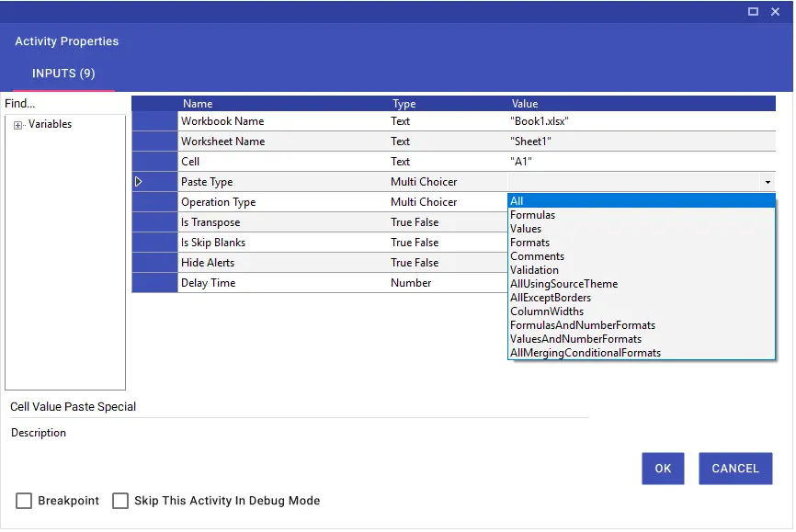The height and width of the screenshot is (532, 796).
Task: Select the Is Skip Blanks row label
Action: tap(213, 243)
